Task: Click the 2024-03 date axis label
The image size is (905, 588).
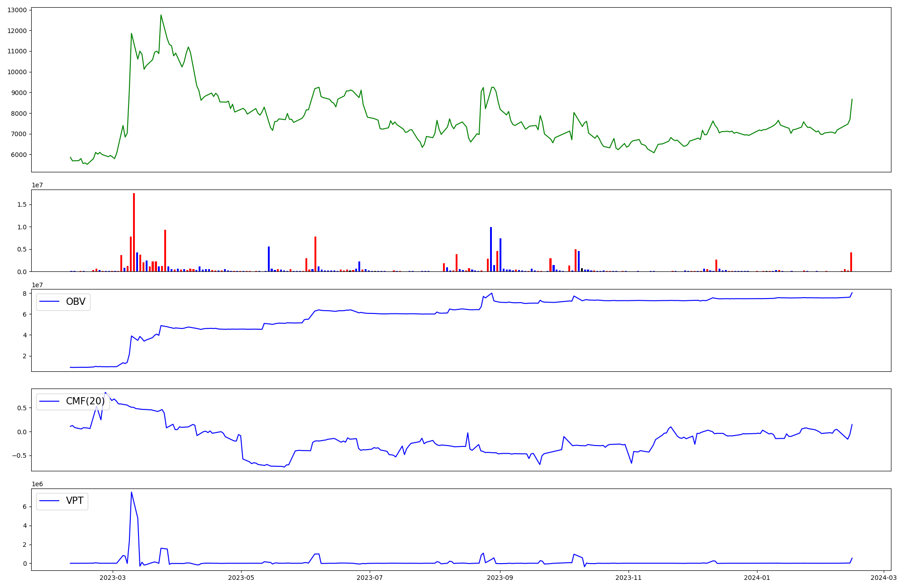Action: pos(884,578)
